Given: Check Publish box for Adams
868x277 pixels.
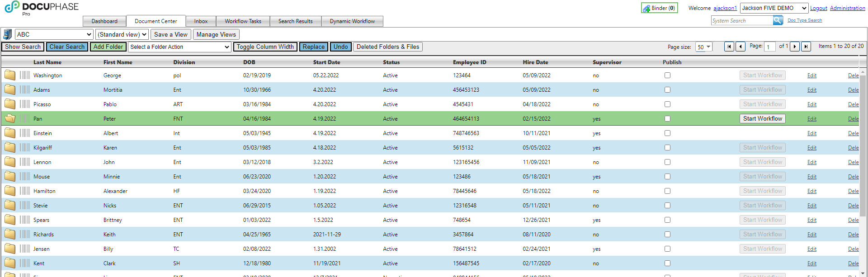Looking at the screenshot, I should (667, 90).
